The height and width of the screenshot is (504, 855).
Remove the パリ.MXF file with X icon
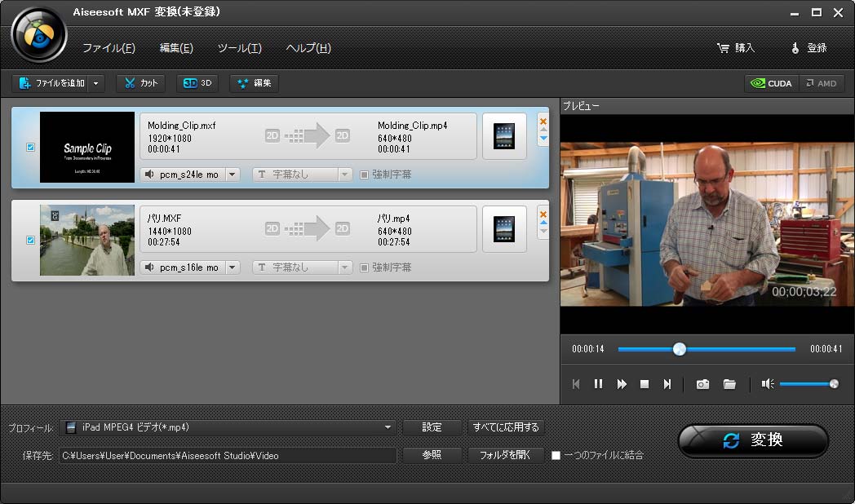(543, 214)
